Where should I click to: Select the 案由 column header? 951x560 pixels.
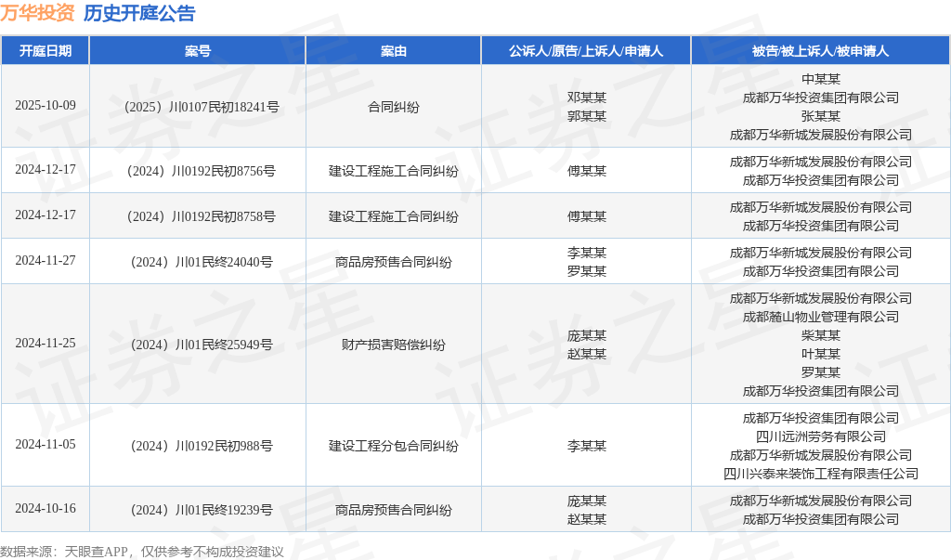tap(394, 51)
